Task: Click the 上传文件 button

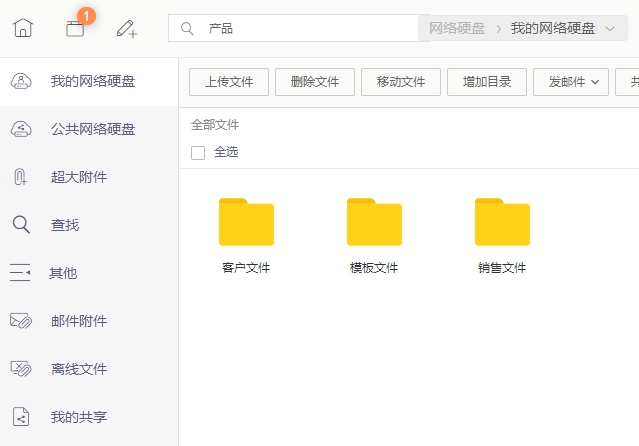Action: click(x=229, y=81)
